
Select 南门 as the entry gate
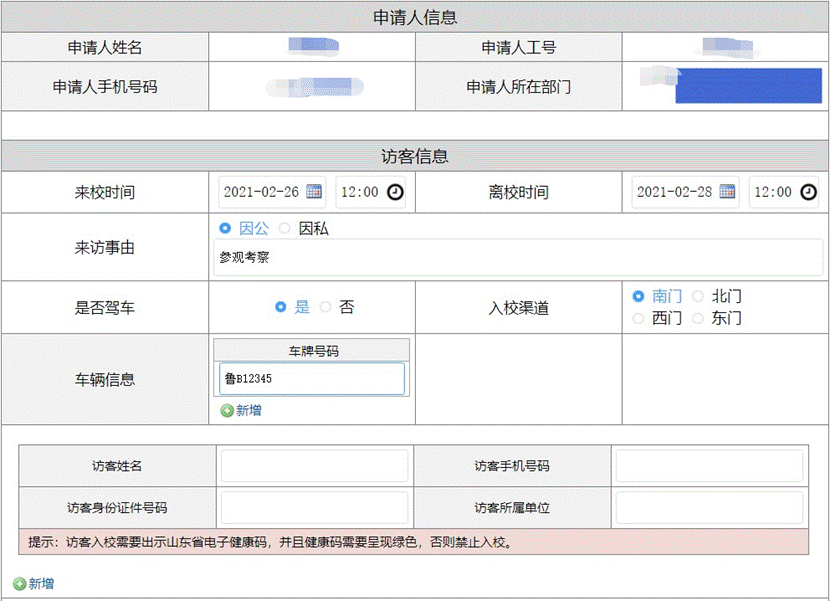[x=639, y=297]
